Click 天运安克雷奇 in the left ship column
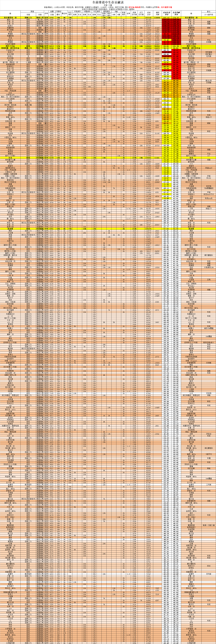The image size is (216, 644). (x=10, y=44)
